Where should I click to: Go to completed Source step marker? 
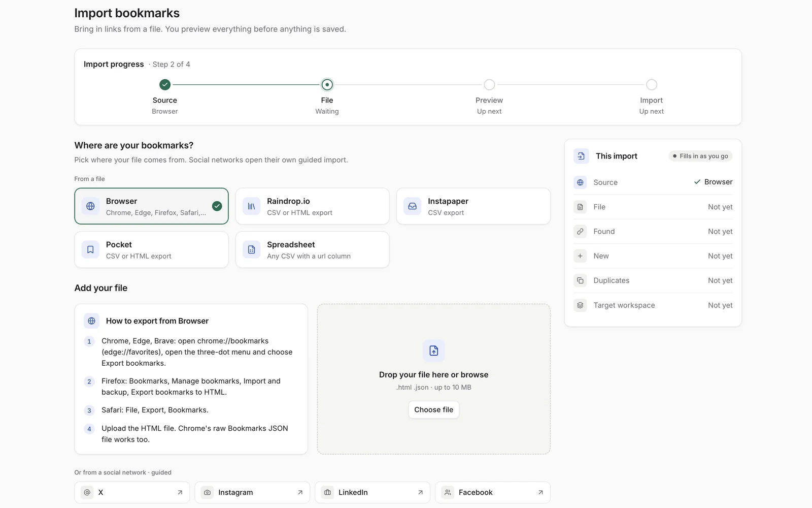pos(165,84)
